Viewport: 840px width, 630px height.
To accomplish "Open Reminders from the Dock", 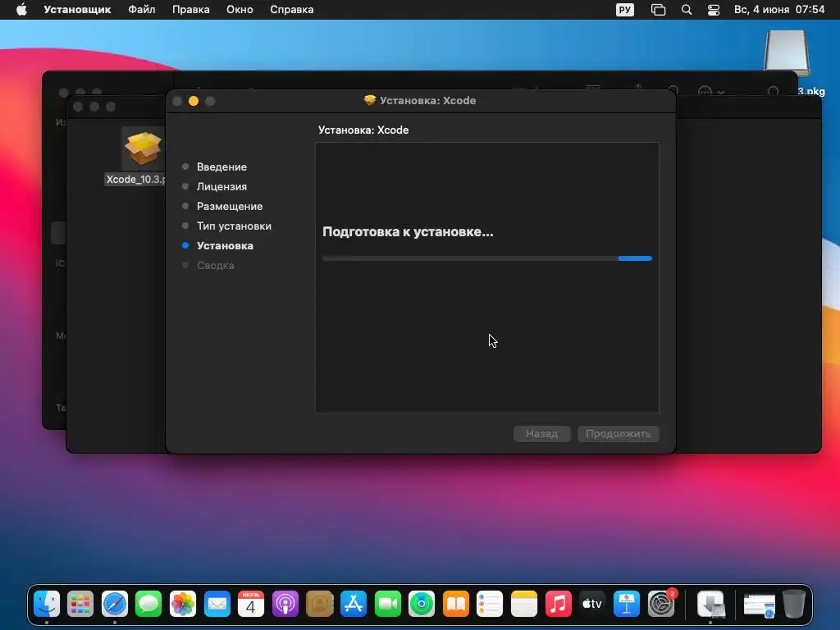I will (490, 605).
